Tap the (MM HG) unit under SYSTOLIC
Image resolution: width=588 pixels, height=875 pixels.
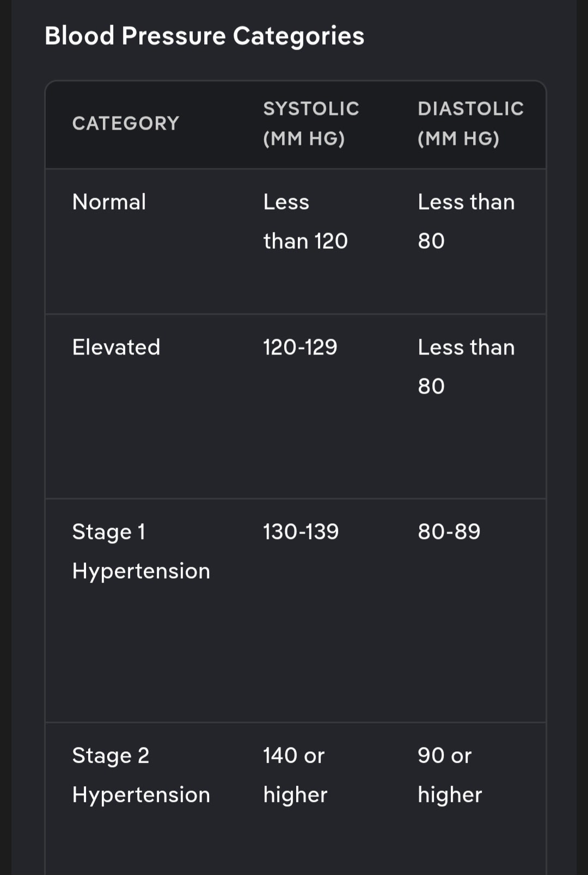click(x=304, y=139)
